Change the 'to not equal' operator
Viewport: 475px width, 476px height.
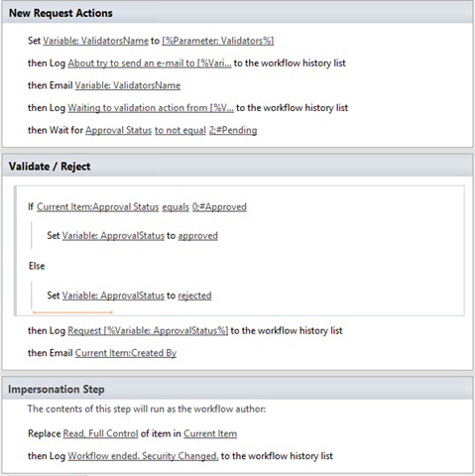[180, 130]
